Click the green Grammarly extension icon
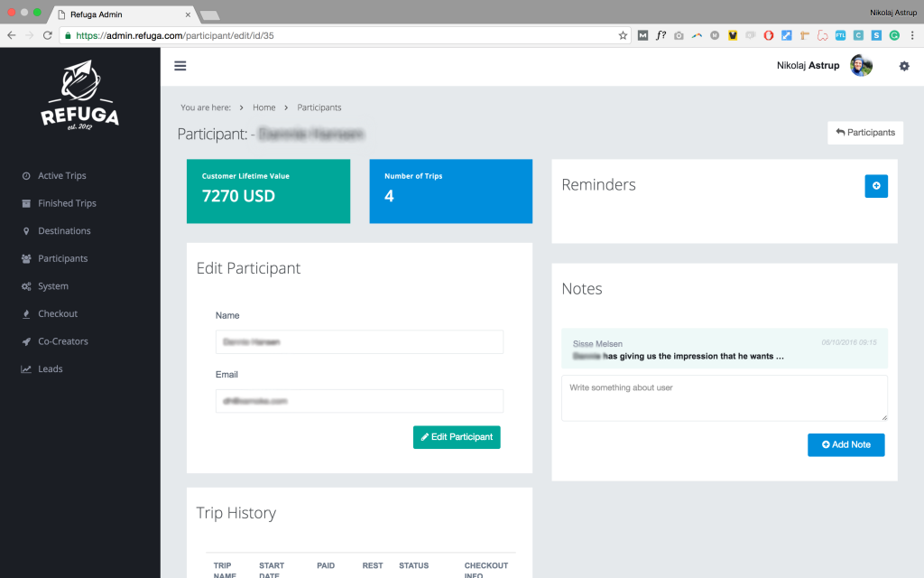The width and height of the screenshot is (924, 578). 894,35
